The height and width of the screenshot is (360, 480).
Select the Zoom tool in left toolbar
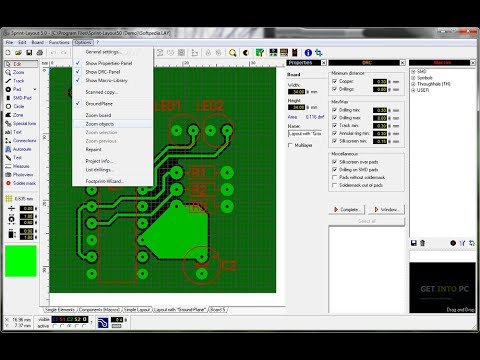15,72
